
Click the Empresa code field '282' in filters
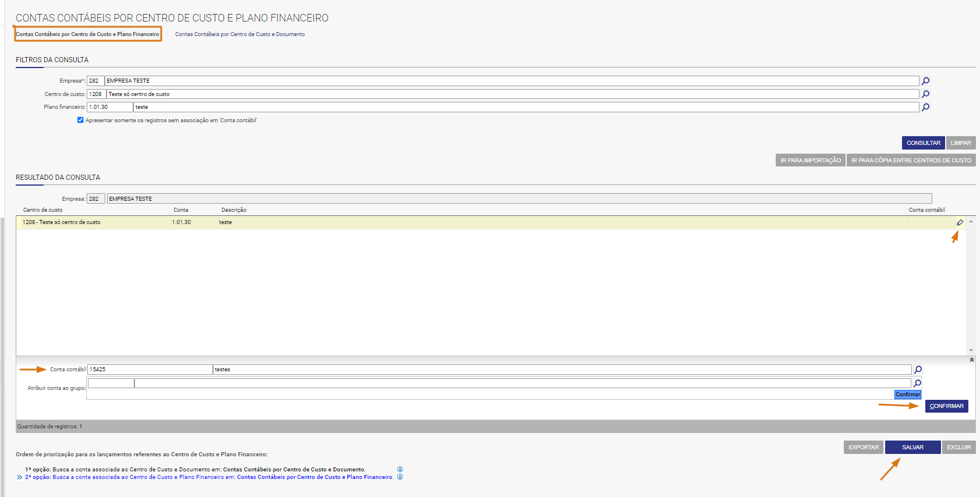click(x=95, y=81)
